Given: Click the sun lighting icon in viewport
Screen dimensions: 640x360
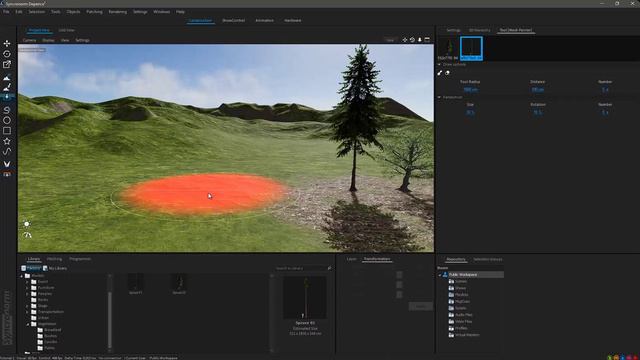Looking at the screenshot, I should pyautogui.click(x=27, y=224).
